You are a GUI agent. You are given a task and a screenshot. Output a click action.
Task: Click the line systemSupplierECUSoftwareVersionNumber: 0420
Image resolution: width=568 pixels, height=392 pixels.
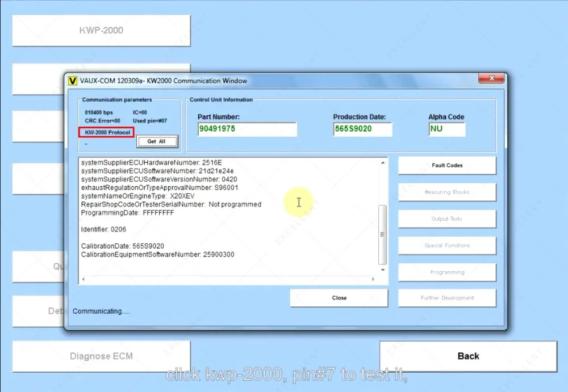pos(159,179)
